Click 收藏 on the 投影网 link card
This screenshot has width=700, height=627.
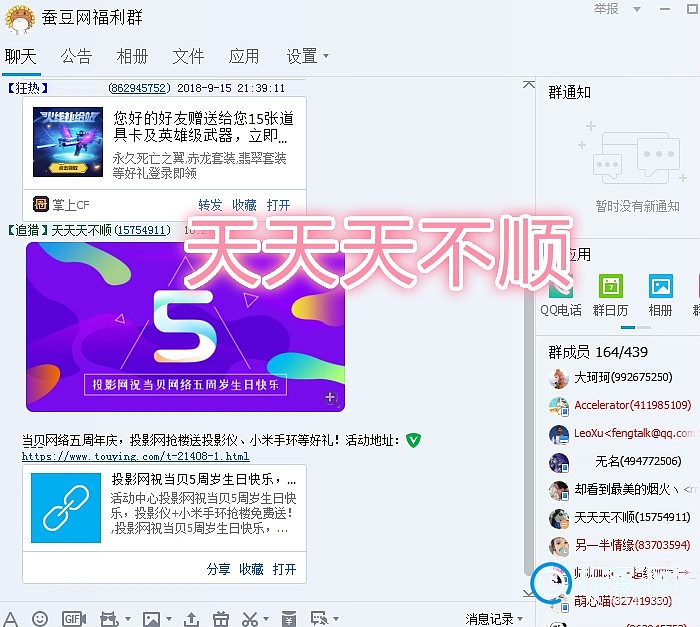[x=251, y=569]
